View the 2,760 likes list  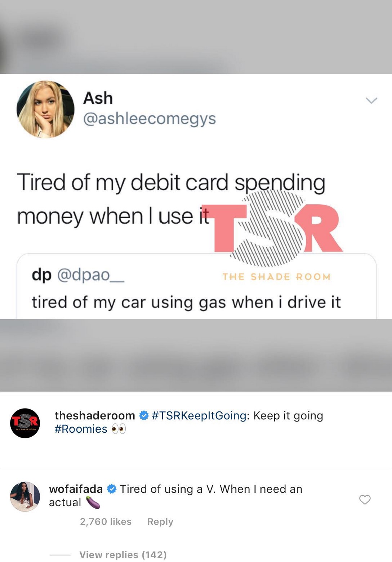[106, 522]
